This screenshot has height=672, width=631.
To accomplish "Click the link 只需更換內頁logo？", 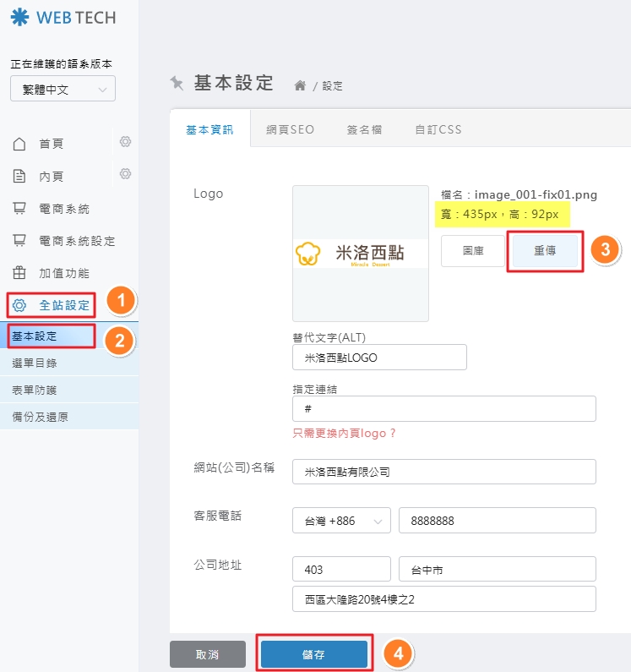I will pos(344,434).
